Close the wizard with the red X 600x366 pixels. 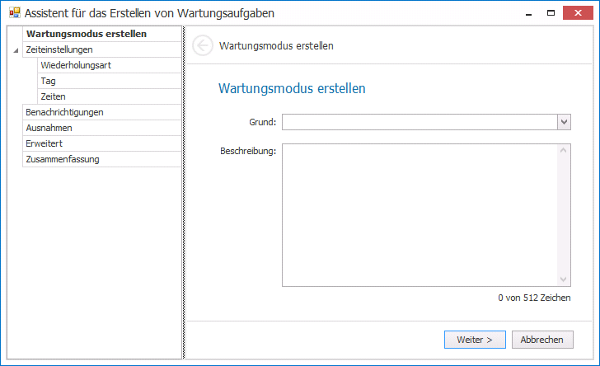tap(578, 13)
